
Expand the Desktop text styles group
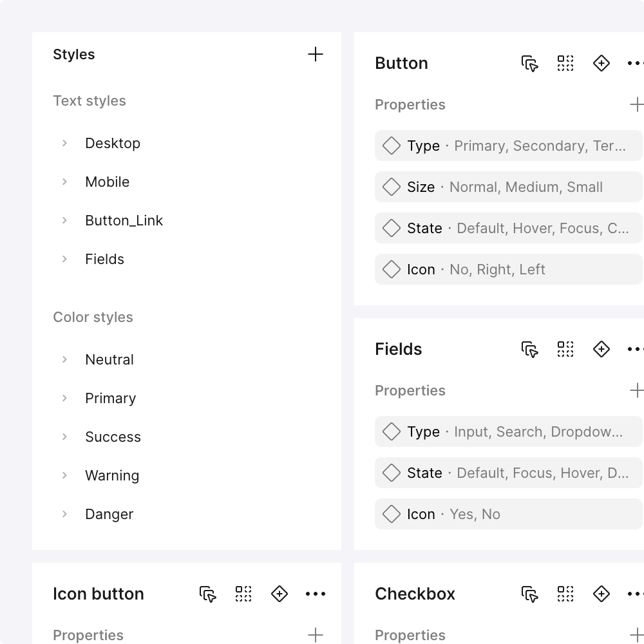coord(64,143)
